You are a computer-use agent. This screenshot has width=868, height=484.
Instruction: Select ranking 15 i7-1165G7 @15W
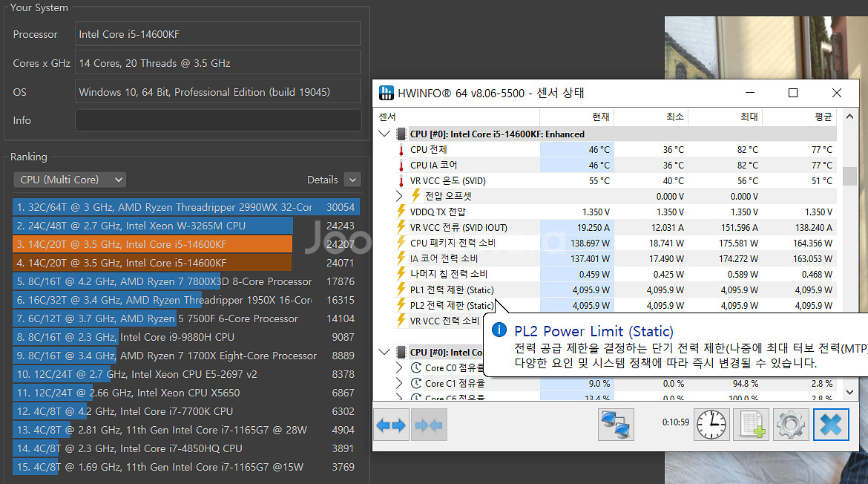click(186, 467)
